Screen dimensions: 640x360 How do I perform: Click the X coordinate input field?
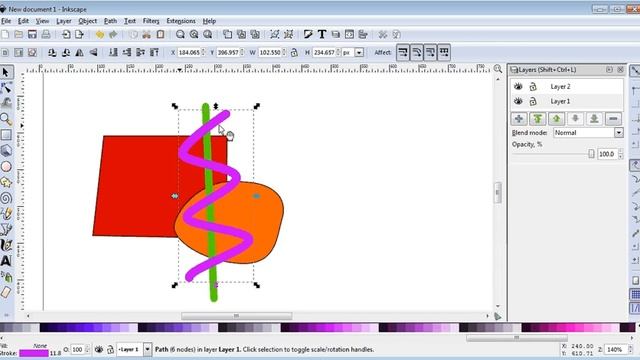coord(189,53)
